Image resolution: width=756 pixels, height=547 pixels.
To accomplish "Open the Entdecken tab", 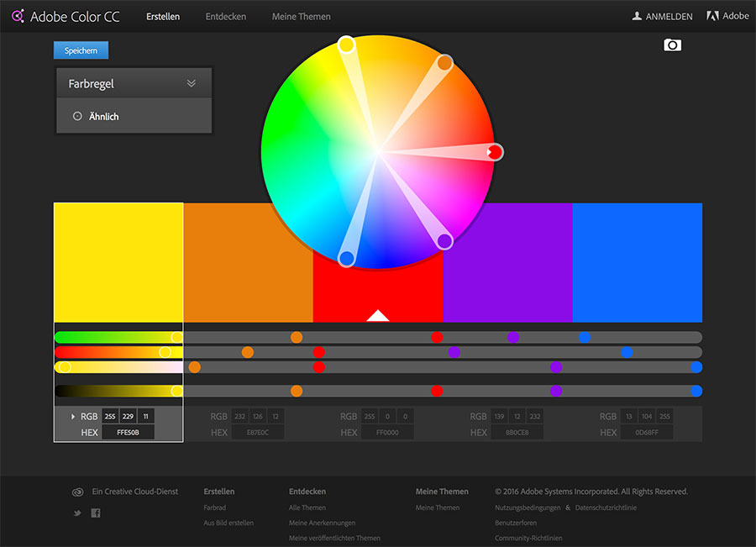I will coord(226,16).
